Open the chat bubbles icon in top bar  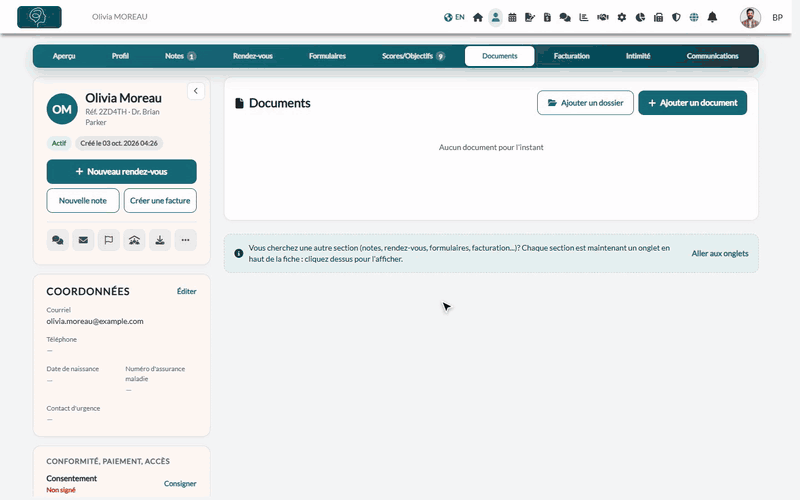[565, 17]
